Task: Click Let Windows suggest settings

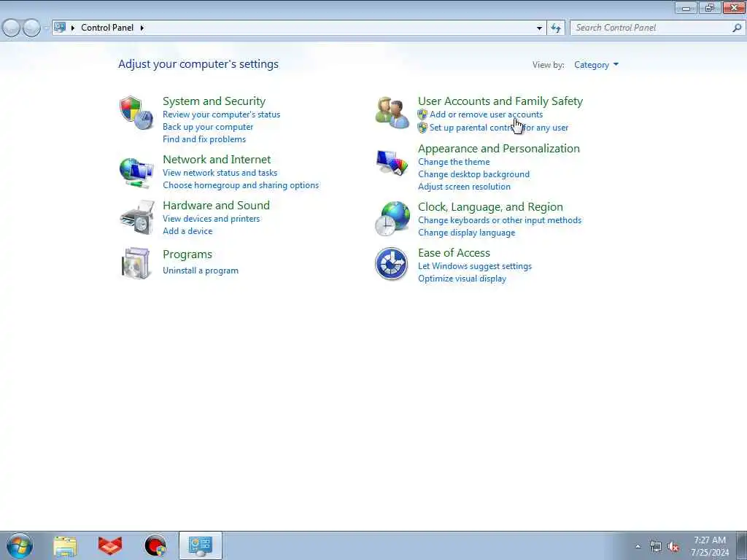Action: coord(475,266)
